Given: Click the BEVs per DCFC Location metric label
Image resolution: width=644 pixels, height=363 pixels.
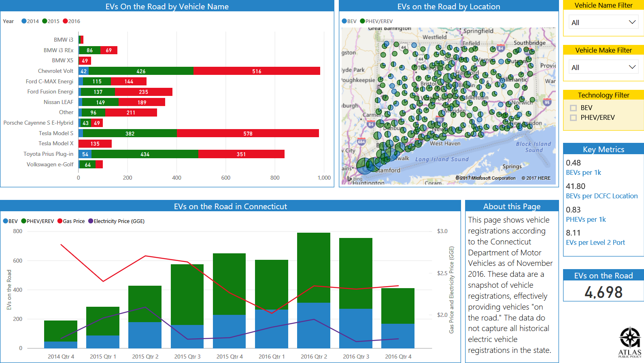Looking at the screenshot, I should coord(601,196).
